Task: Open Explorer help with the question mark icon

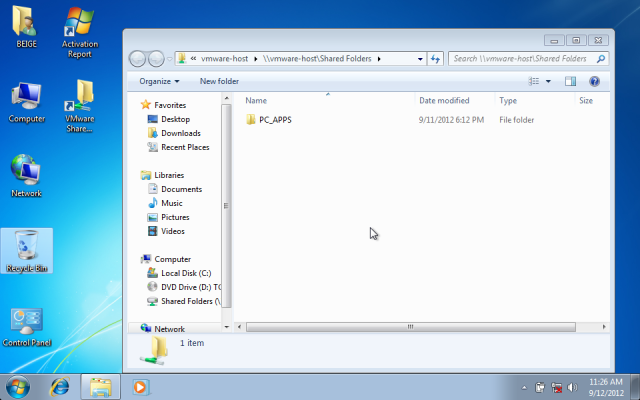Action: (x=594, y=81)
